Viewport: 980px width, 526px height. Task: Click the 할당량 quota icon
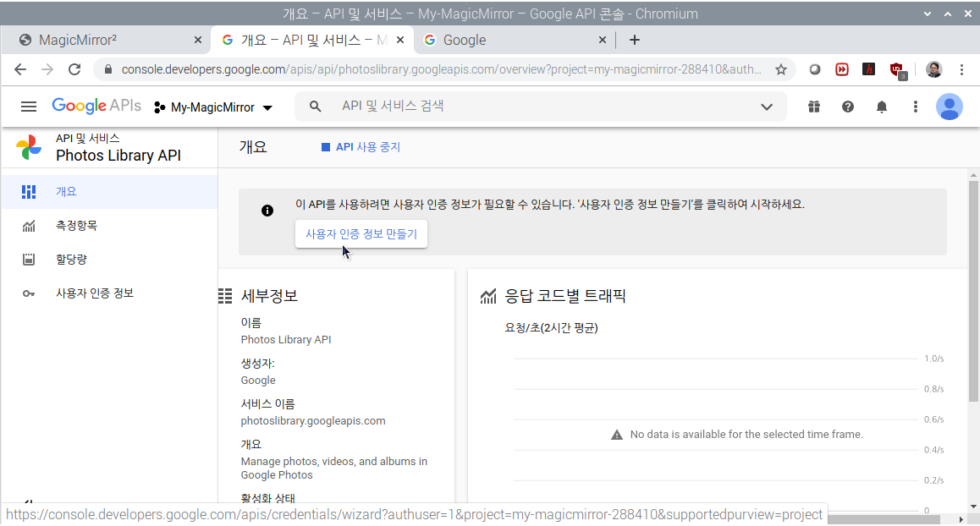pos(29,260)
